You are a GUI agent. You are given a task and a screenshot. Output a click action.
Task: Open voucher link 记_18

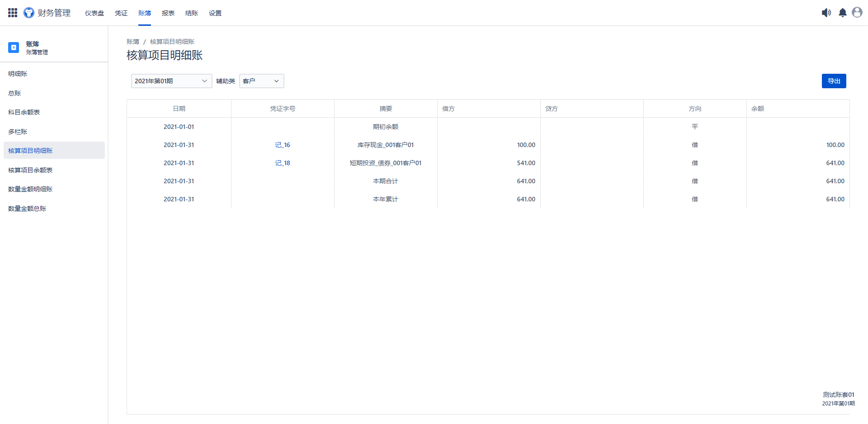click(283, 163)
